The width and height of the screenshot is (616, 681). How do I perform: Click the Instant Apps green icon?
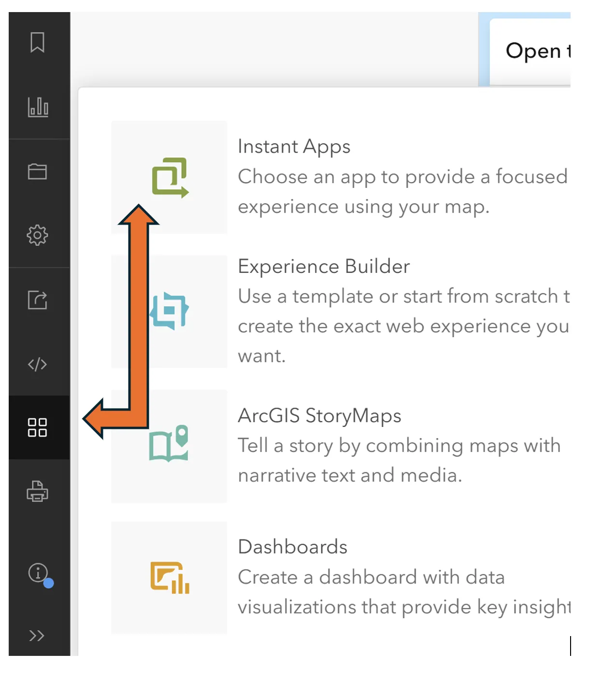(169, 177)
